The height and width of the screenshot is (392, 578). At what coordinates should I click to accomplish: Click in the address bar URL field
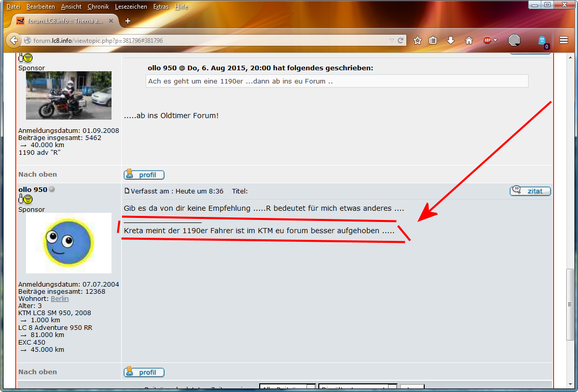tap(204, 40)
